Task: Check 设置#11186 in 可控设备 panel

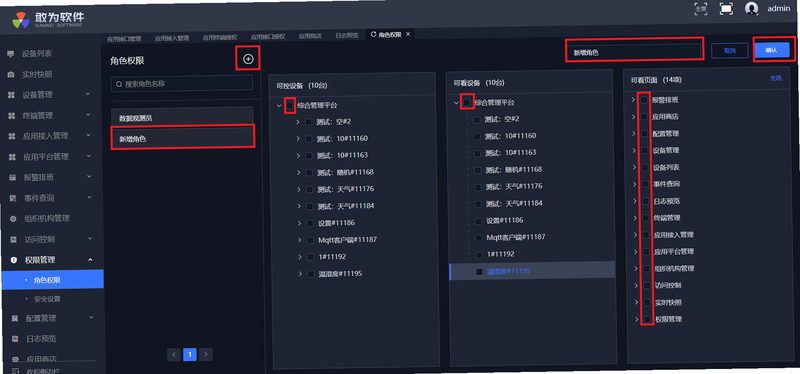Action: click(x=310, y=223)
